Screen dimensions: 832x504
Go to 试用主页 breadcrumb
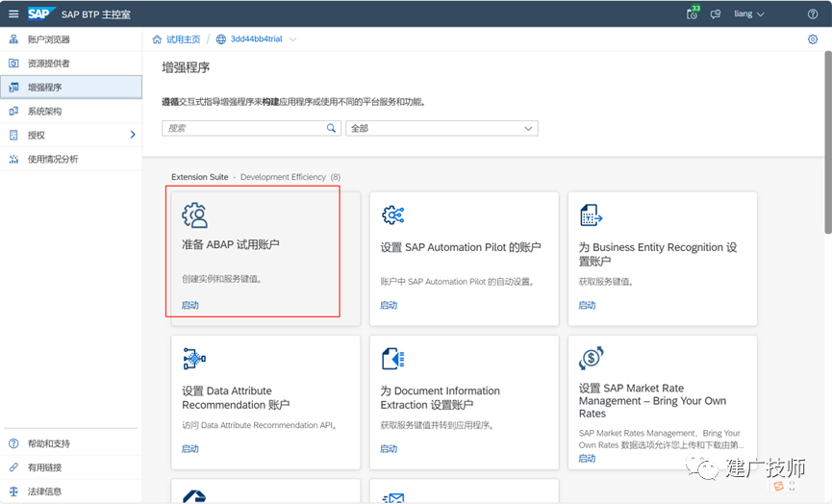tap(183, 39)
